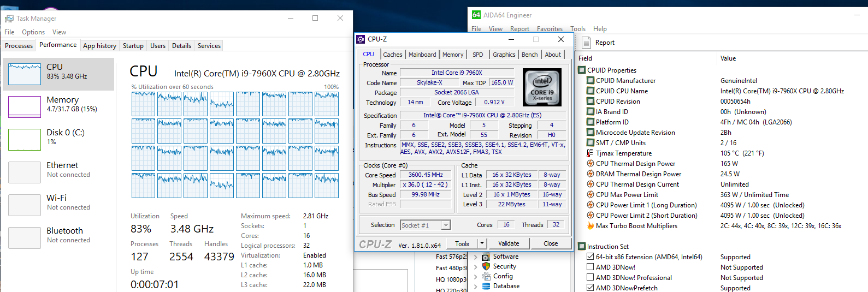Click the Report page icon in AIDA64
The height and width of the screenshot is (292, 868).
pyautogui.click(x=586, y=43)
